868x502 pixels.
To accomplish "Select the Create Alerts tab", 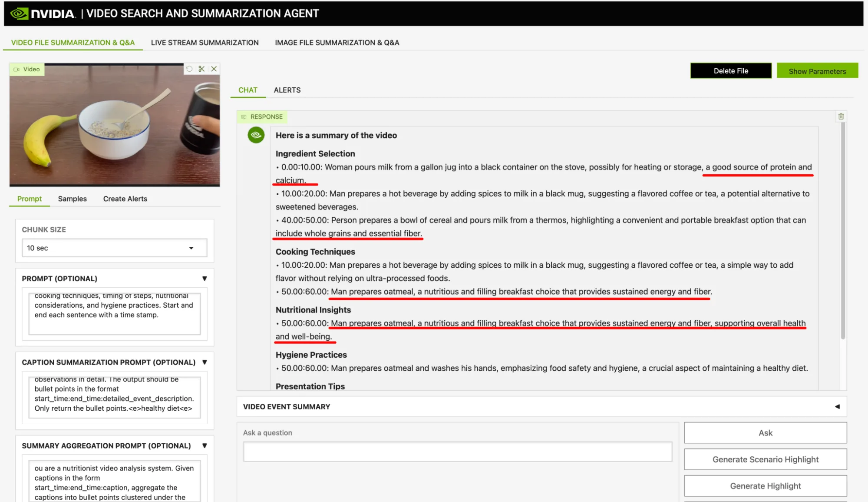I will point(125,199).
